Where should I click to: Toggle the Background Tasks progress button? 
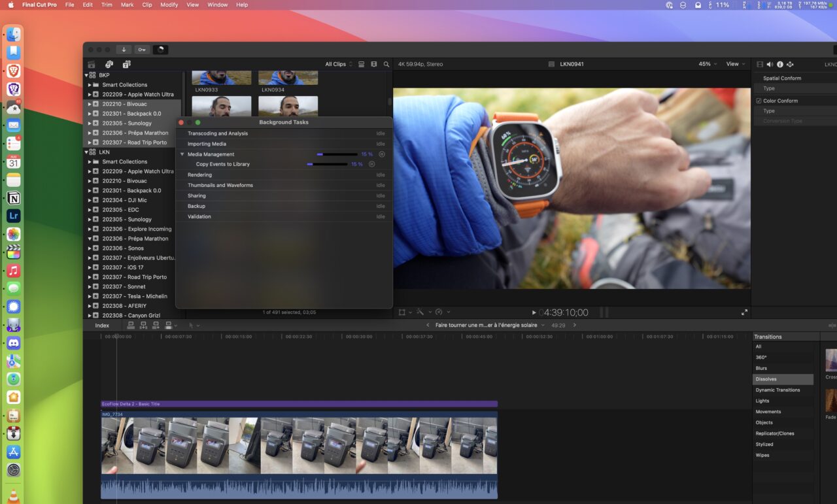coord(160,50)
